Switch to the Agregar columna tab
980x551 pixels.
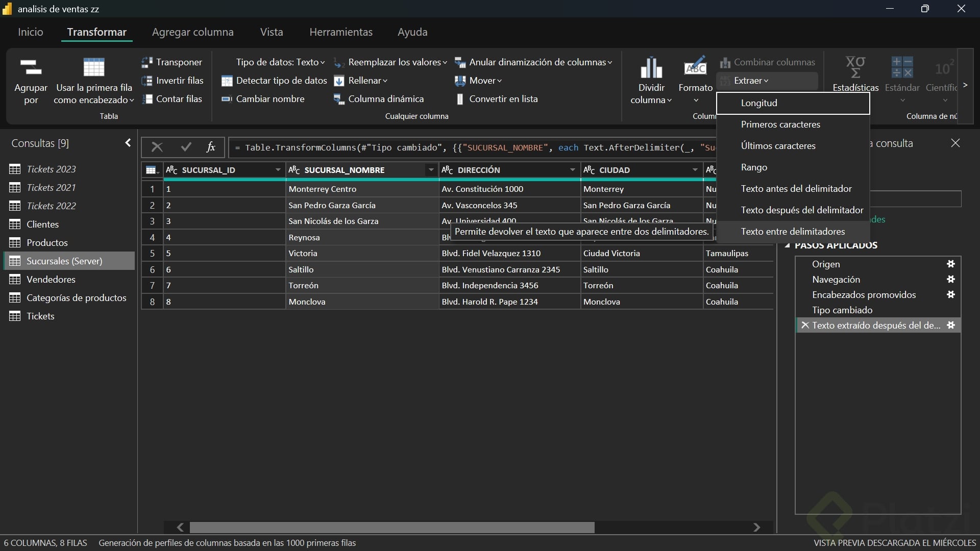[x=192, y=32]
